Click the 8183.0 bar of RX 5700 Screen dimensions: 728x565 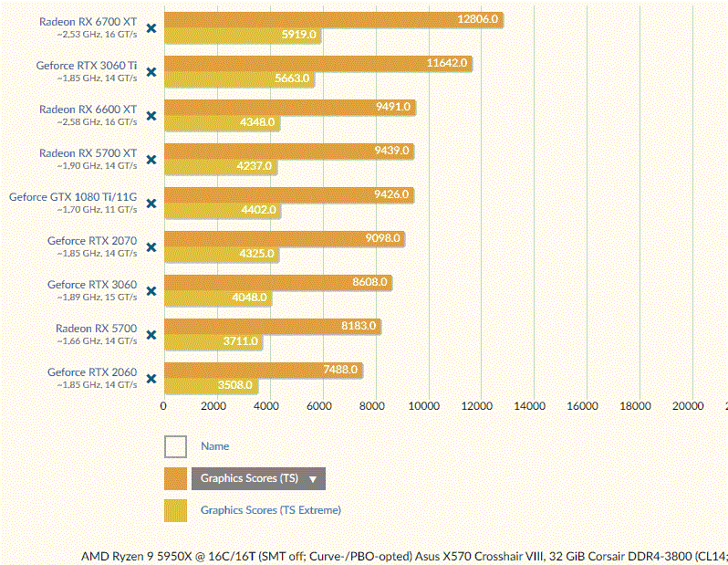273,326
